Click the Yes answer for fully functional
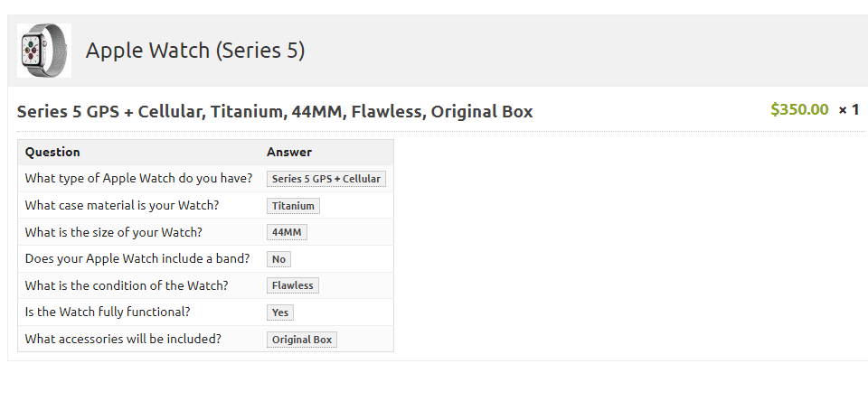 280,312
